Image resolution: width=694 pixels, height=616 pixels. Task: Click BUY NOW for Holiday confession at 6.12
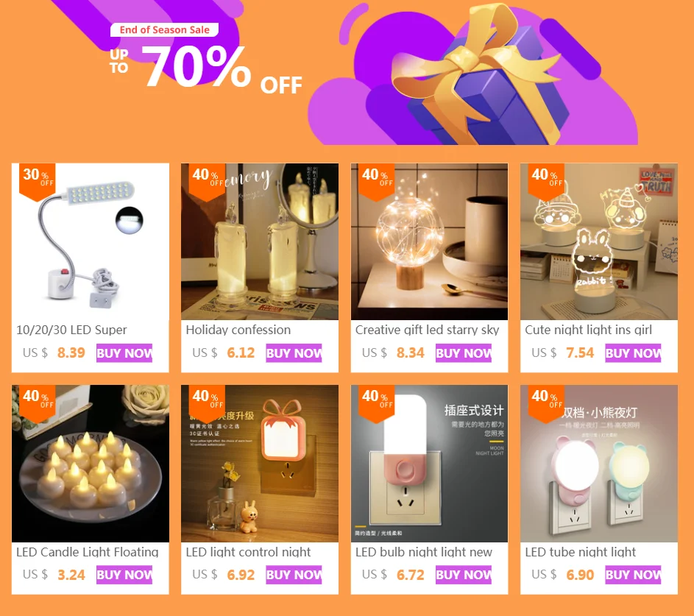[294, 353]
